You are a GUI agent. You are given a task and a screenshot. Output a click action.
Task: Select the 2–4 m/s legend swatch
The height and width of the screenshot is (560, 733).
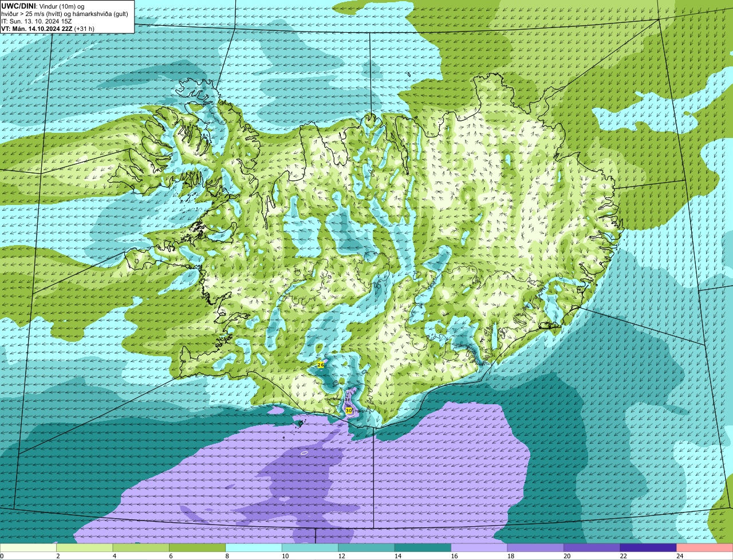click(x=85, y=548)
